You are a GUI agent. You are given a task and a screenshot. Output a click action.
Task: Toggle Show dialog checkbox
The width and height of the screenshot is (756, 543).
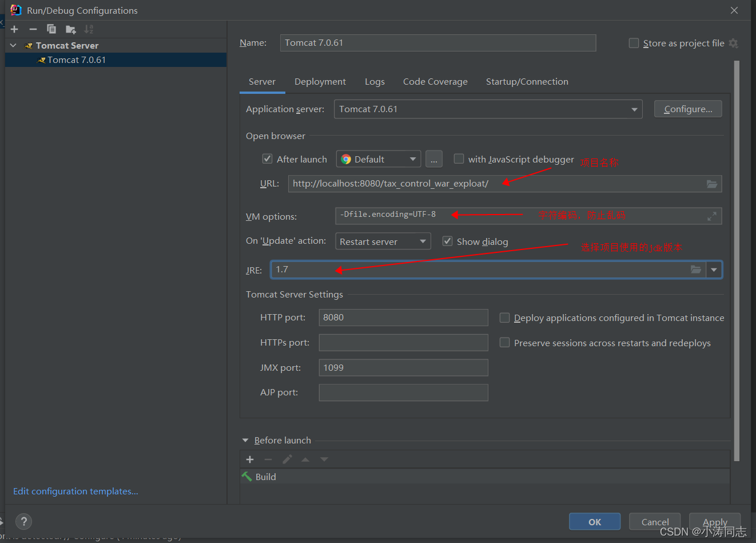[447, 241]
